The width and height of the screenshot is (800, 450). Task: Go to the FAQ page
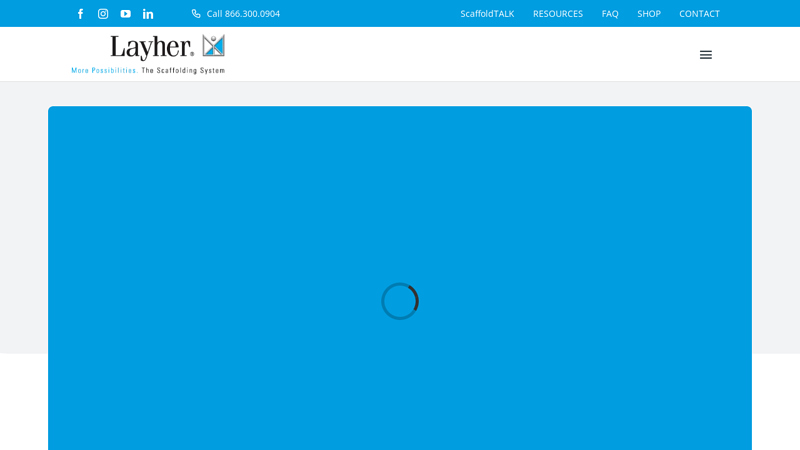(x=610, y=14)
